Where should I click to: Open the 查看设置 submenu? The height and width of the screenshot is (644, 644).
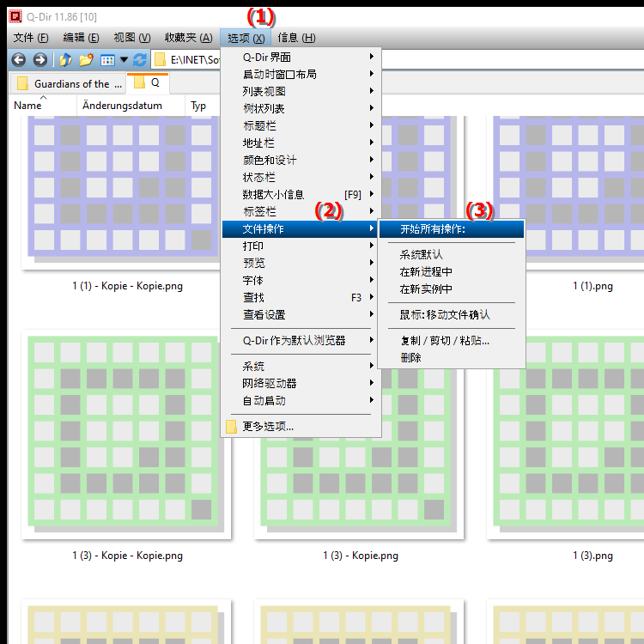pos(301,315)
